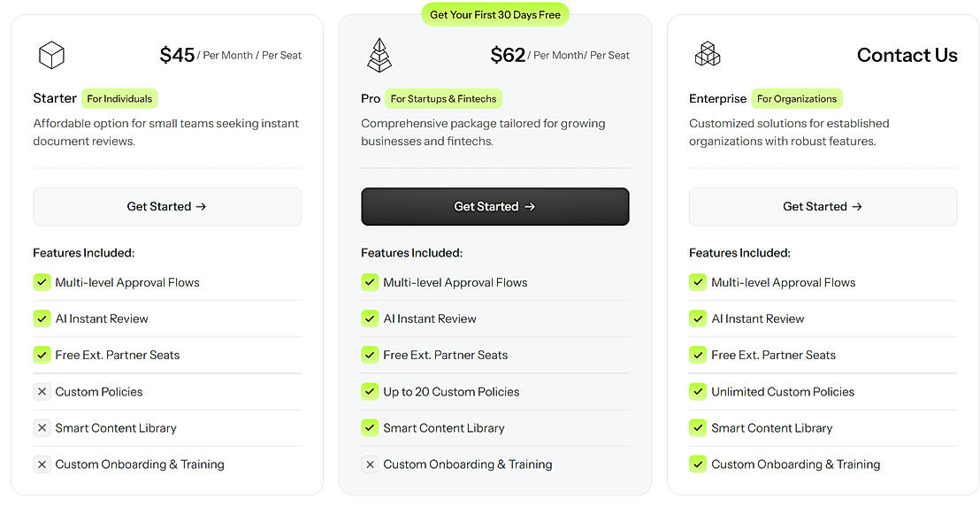Click green check beside Unlimited Custom Policies
Image resolution: width=980 pixels, height=506 pixels.
698,392
